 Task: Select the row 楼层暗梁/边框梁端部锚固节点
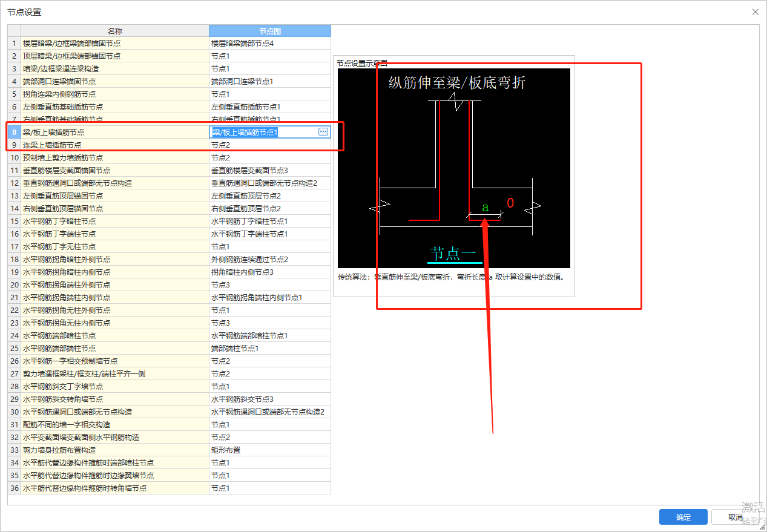[170, 43]
